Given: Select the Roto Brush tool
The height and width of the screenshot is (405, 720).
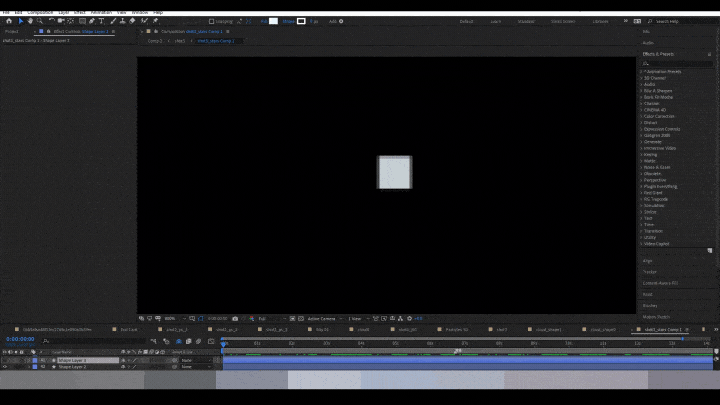Looking at the screenshot, I should pos(144,21).
